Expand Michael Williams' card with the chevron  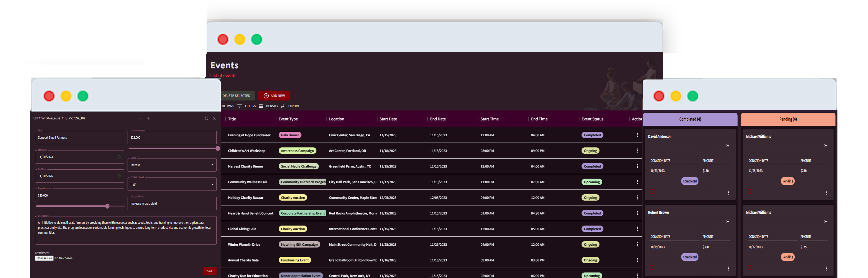[x=825, y=146]
